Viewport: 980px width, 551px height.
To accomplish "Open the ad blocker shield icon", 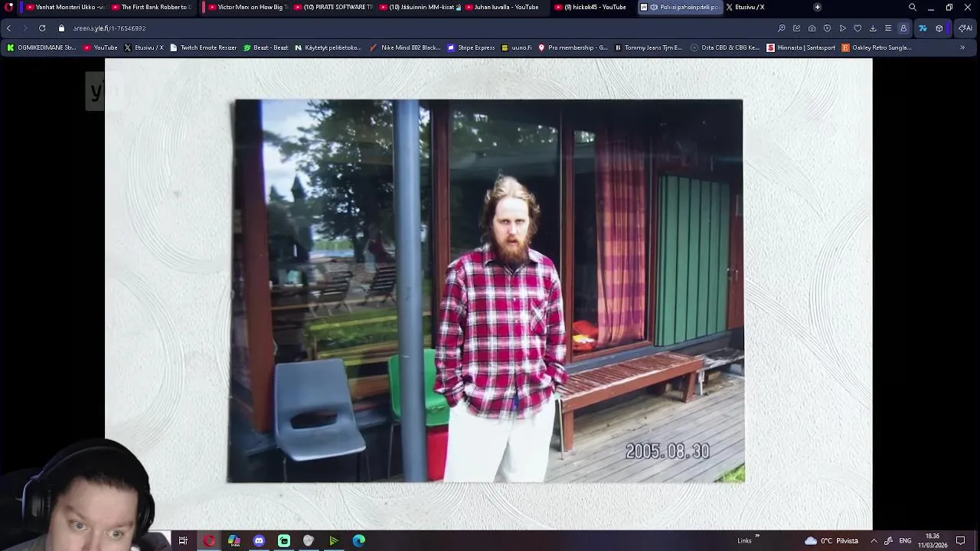I will pos(827,28).
